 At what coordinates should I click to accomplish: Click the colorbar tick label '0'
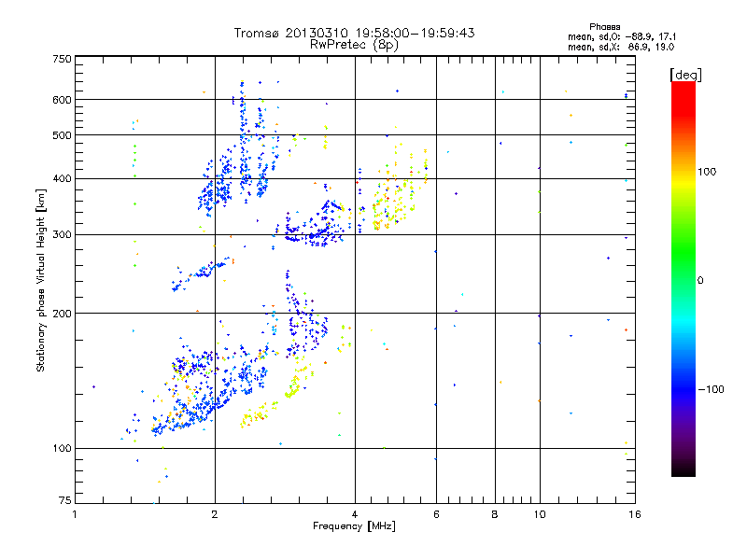coord(700,281)
